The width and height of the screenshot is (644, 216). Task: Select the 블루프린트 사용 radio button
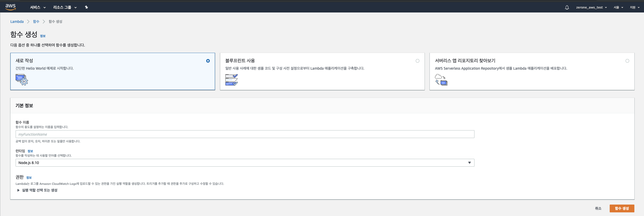click(418, 61)
